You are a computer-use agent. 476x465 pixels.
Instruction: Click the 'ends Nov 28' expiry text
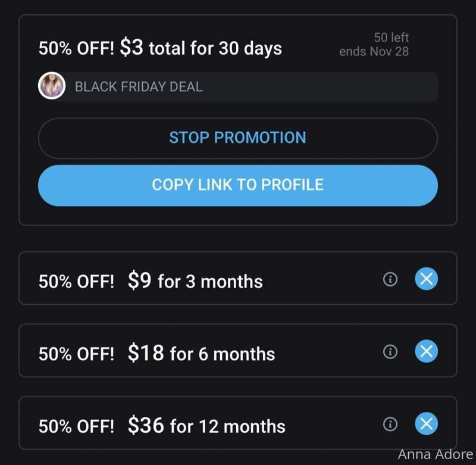coord(374,52)
